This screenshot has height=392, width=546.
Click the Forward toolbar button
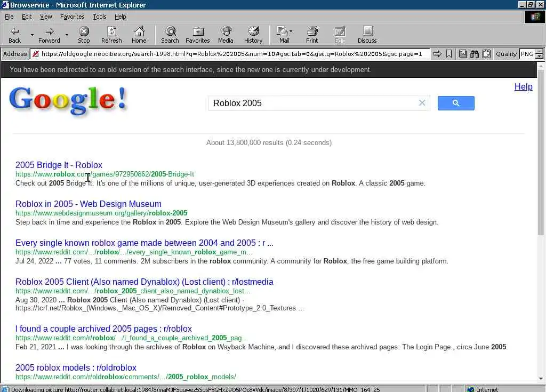(x=49, y=35)
